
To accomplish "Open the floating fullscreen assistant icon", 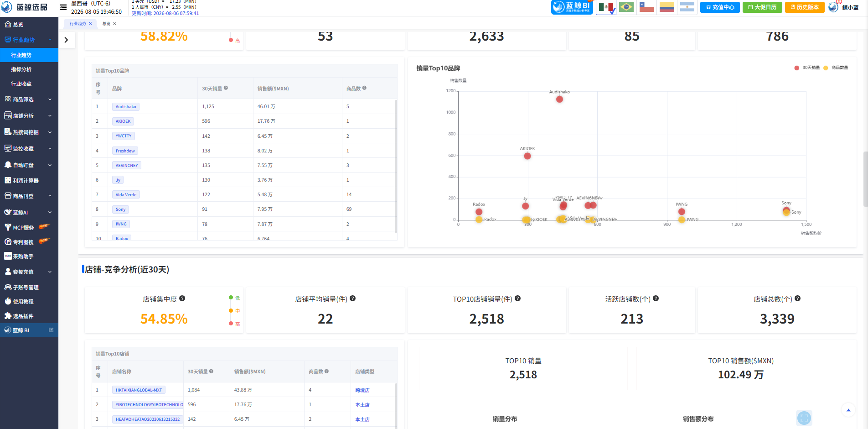I will [x=804, y=418].
